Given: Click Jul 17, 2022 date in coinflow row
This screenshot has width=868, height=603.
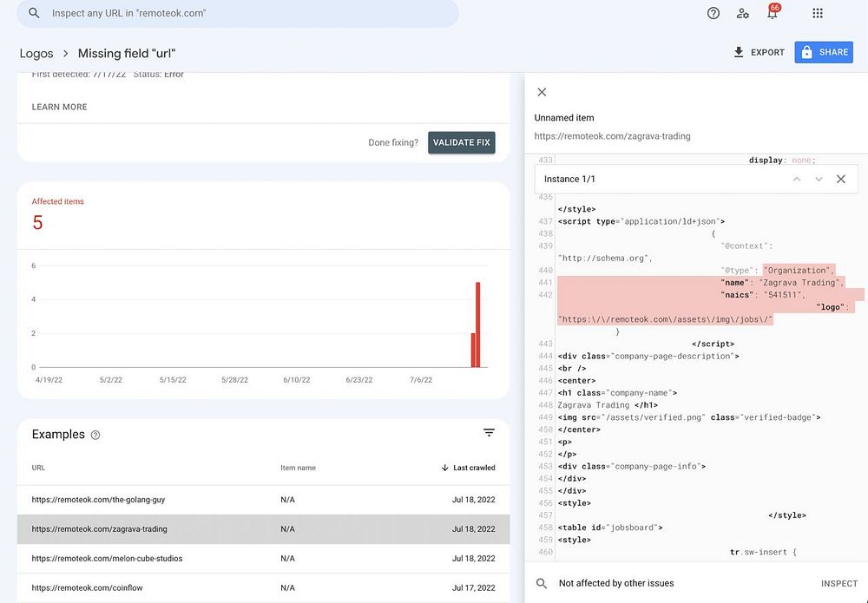Looking at the screenshot, I should (x=473, y=587).
